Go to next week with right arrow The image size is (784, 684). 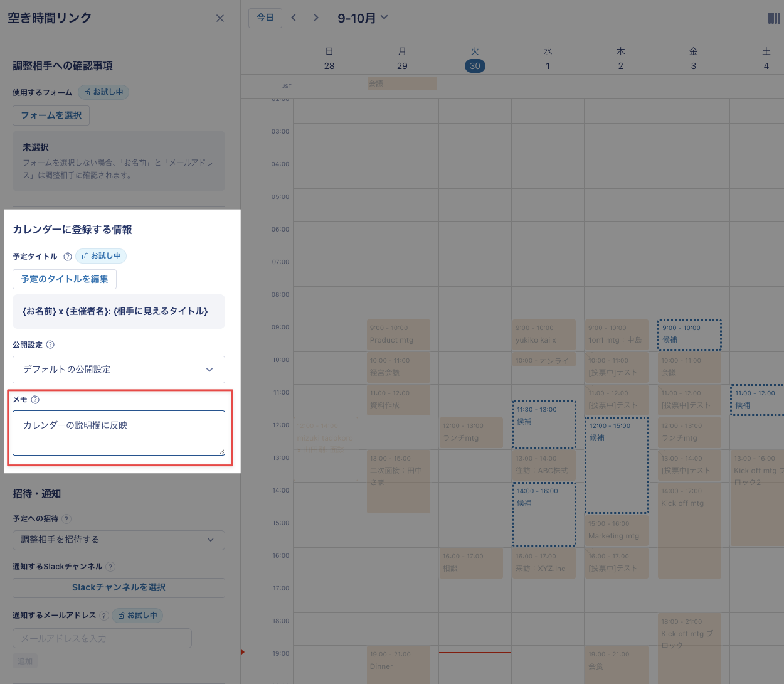point(316,18)
